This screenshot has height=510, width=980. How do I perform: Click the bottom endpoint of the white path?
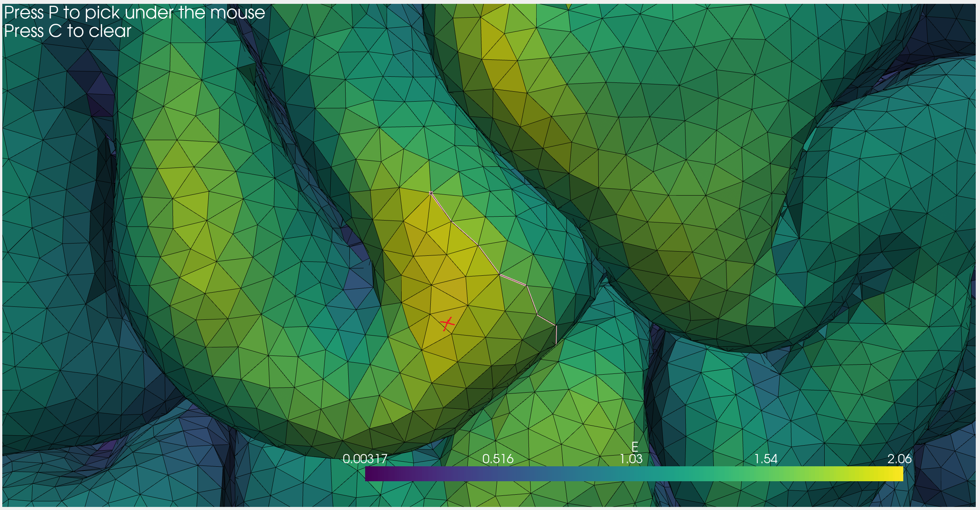click(x=556, y=344)
